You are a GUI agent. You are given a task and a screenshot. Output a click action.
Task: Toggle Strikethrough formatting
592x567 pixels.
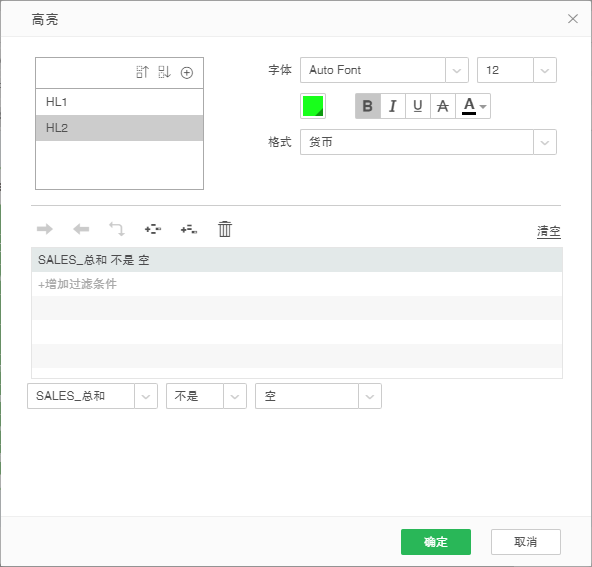443,106
